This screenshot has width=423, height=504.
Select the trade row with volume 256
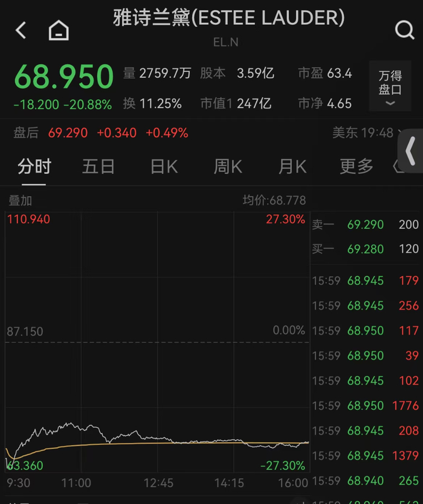pos(366,305)
